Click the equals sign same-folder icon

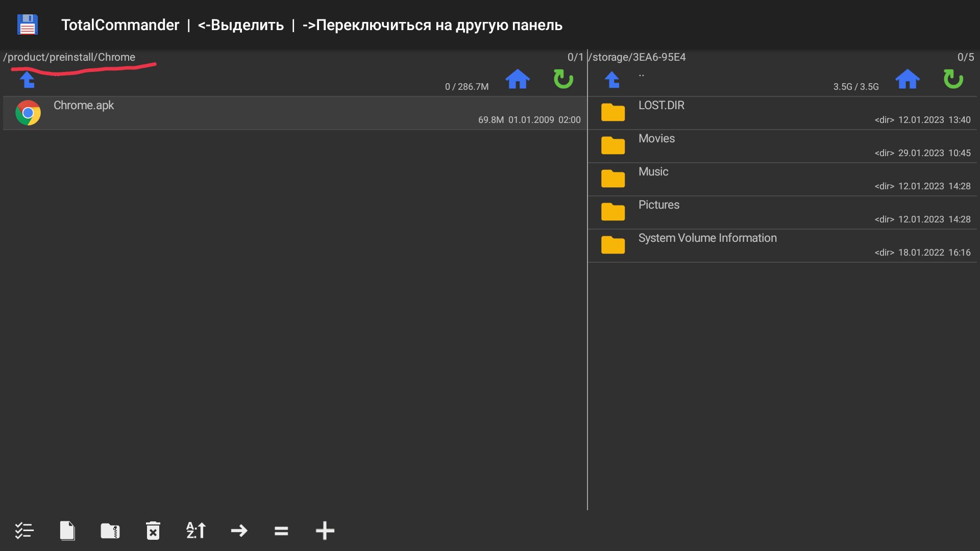(281, 531)
